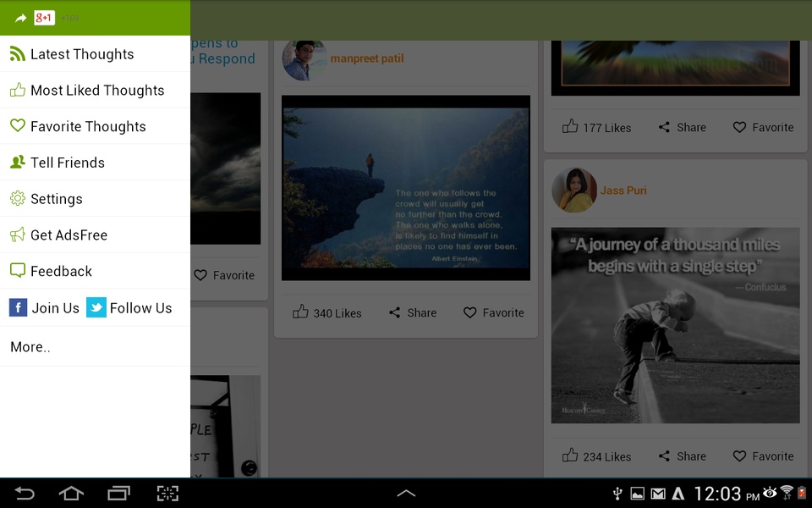This screenshot has height=508, width=812.
Task: Open the Gmail notification icon
Action: [x=658, y=494]
